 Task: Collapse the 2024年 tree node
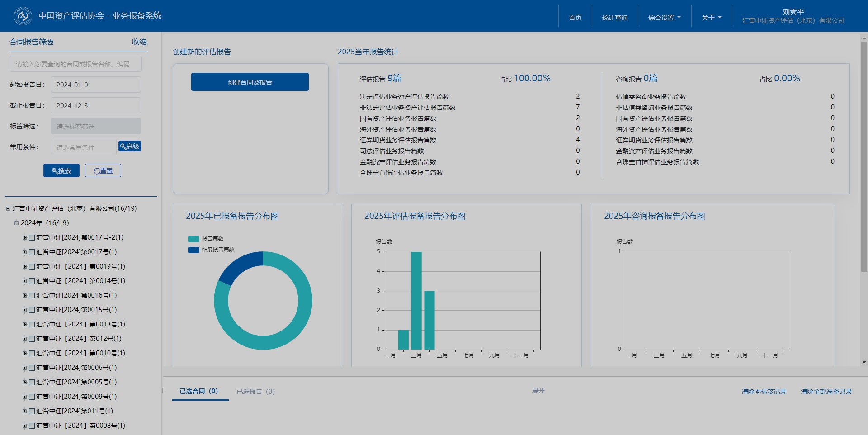click(16, 223)
